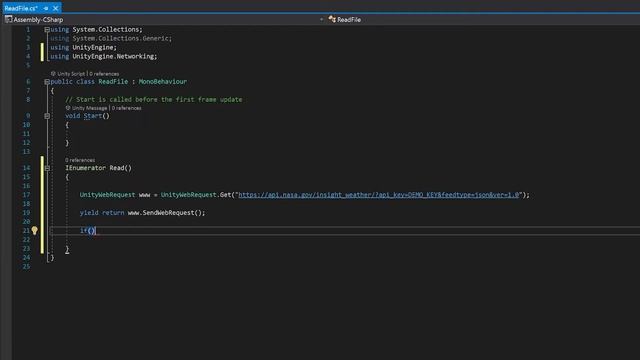Screen dimensions: 640x360
Task: Click the Unity Message code lens
Action: click(x=86, y=108)
